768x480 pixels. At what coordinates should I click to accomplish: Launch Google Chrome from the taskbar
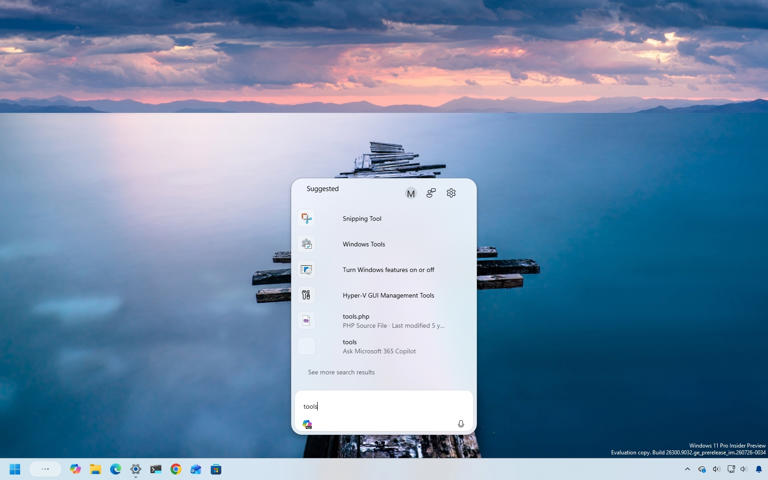(x=176, y=469)
